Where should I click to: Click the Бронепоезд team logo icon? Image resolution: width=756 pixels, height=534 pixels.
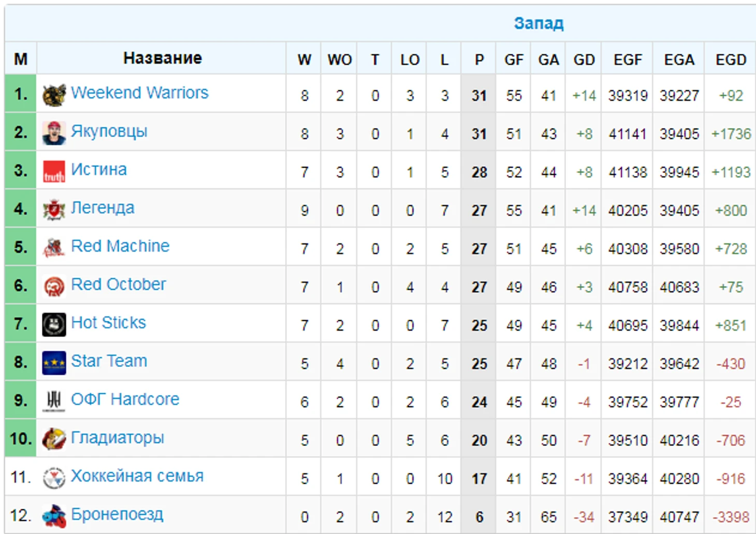[x=54, y=516]
